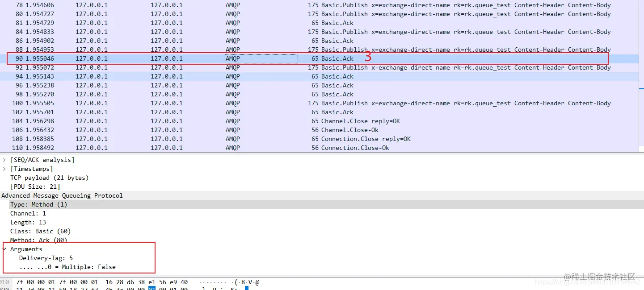This screenshot has height=290, width=644.
Task: Click the [SEQ/ACK analysis] label text
Action: (42, 160)
